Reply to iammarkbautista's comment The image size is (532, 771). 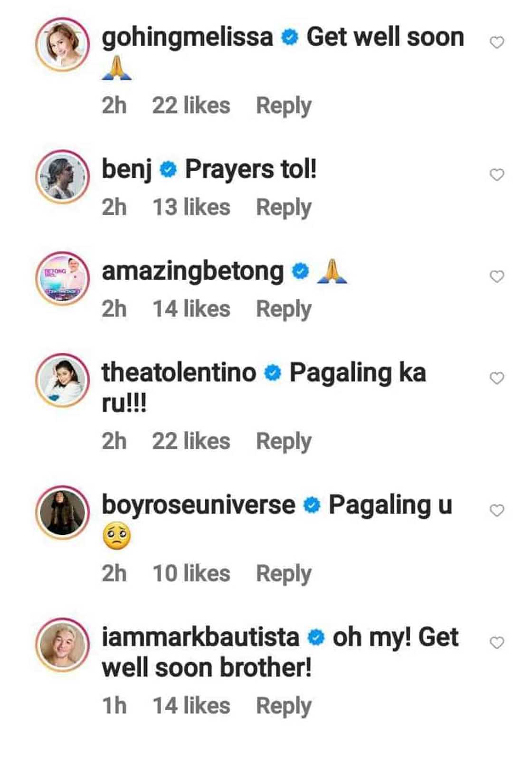pos(284,705)
